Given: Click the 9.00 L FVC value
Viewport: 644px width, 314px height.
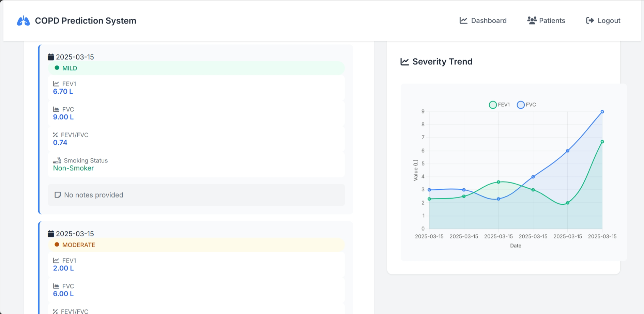Looking at the screenshot, I should point(63,117).
